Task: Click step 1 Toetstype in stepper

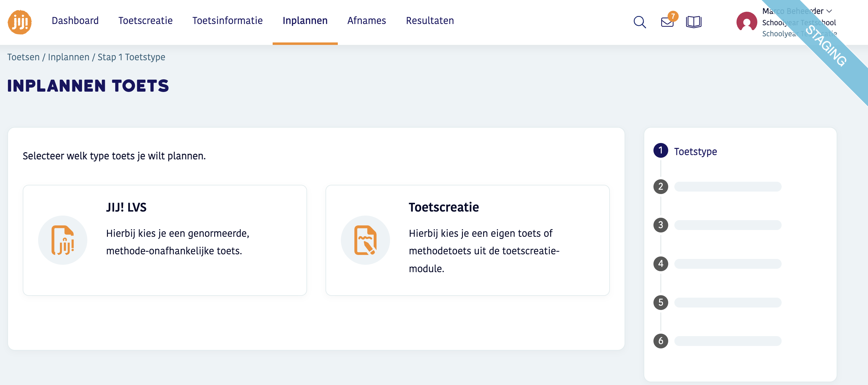Action: tap(695, 151)
